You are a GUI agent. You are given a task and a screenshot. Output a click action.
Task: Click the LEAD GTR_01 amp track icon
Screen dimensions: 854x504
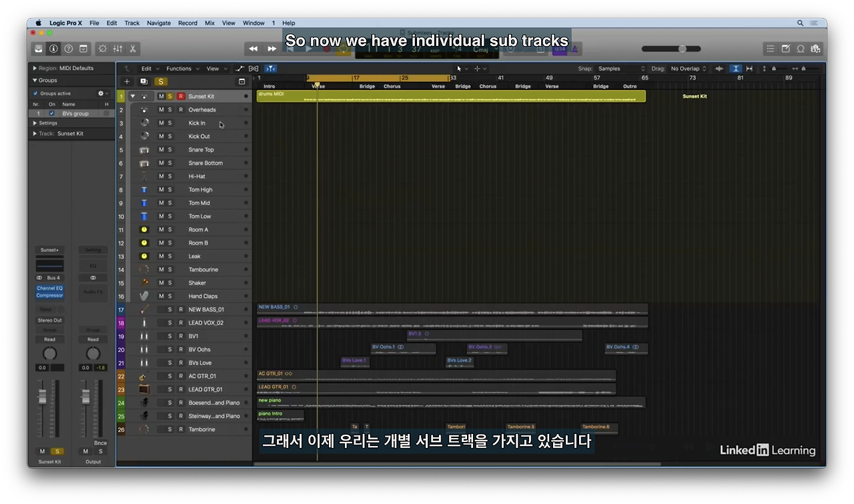(144, 389)
